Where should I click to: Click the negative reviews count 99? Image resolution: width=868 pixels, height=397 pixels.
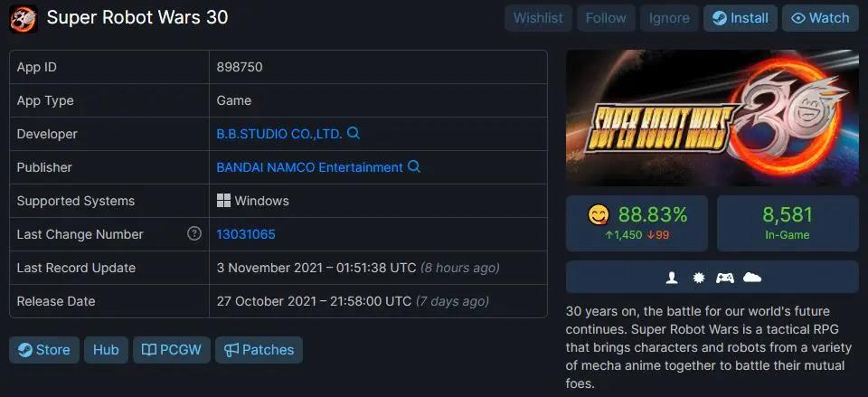657,235
